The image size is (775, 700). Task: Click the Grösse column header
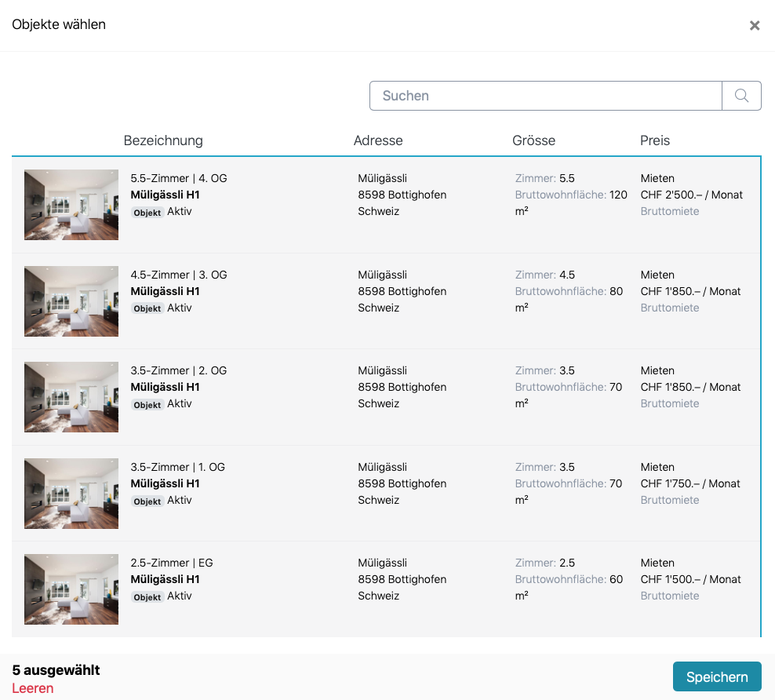(533, 140)
